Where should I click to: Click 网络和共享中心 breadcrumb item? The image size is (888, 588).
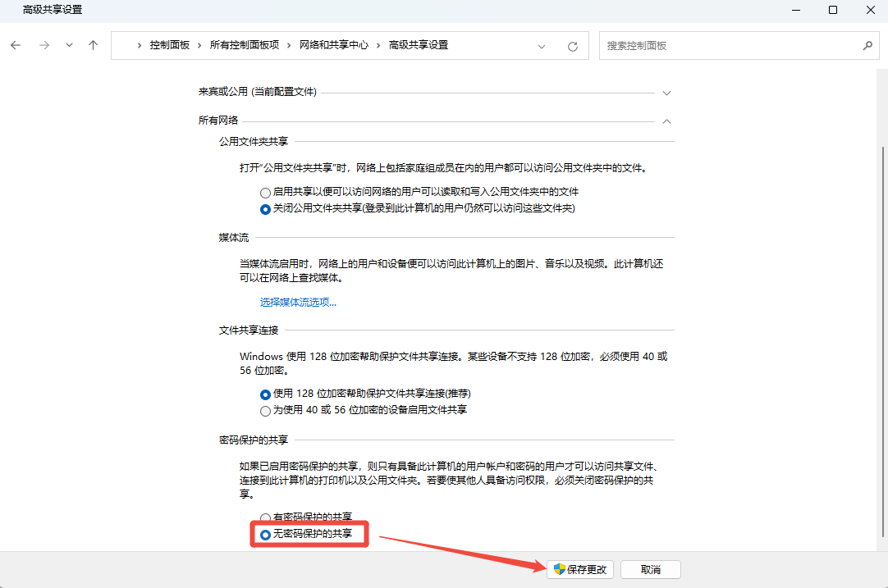coord(333,46)
